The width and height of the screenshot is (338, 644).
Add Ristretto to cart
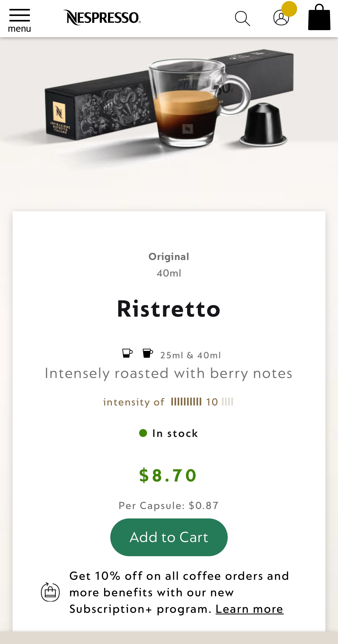(169, 537)
